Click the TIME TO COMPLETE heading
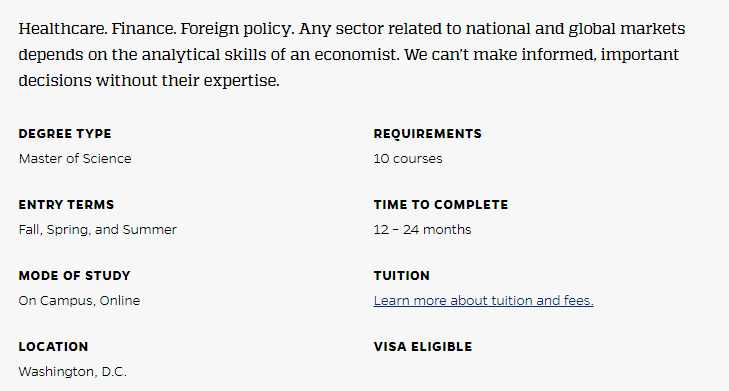 [441, 205]
